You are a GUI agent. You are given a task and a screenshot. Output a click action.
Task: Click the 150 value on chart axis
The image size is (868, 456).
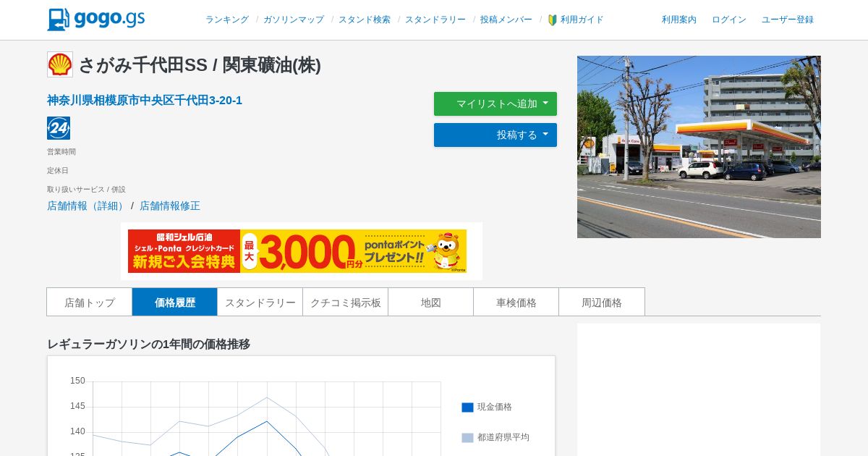tap(77, 381)
